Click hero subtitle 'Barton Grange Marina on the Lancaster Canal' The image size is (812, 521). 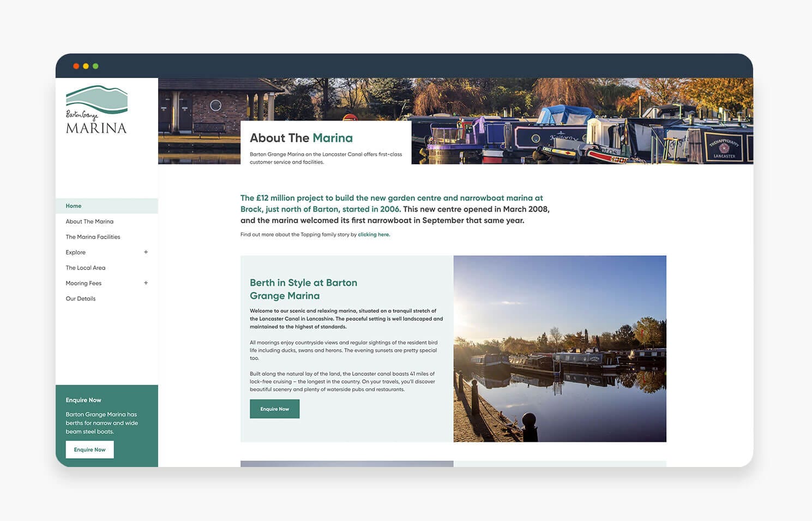[x=326, y=158]
